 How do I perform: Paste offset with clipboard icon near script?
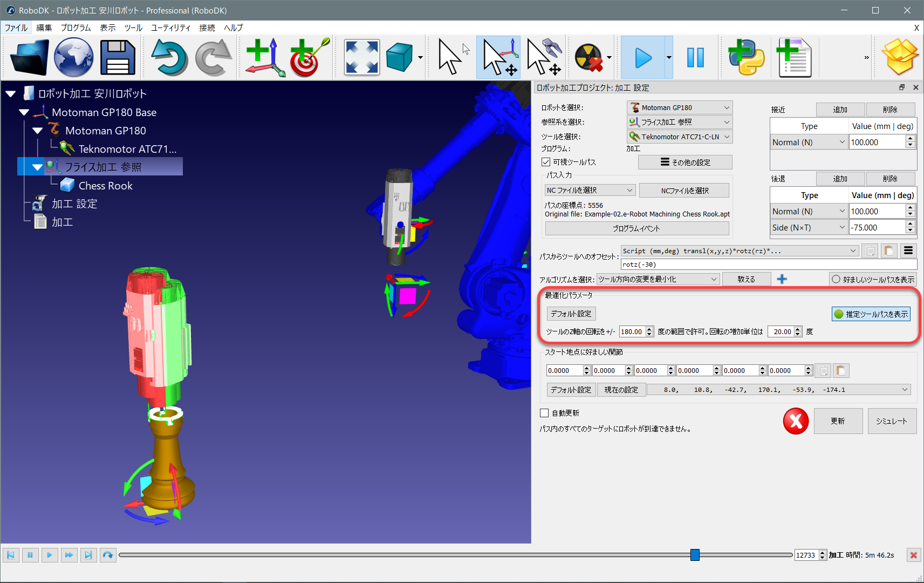click(888, 250)
